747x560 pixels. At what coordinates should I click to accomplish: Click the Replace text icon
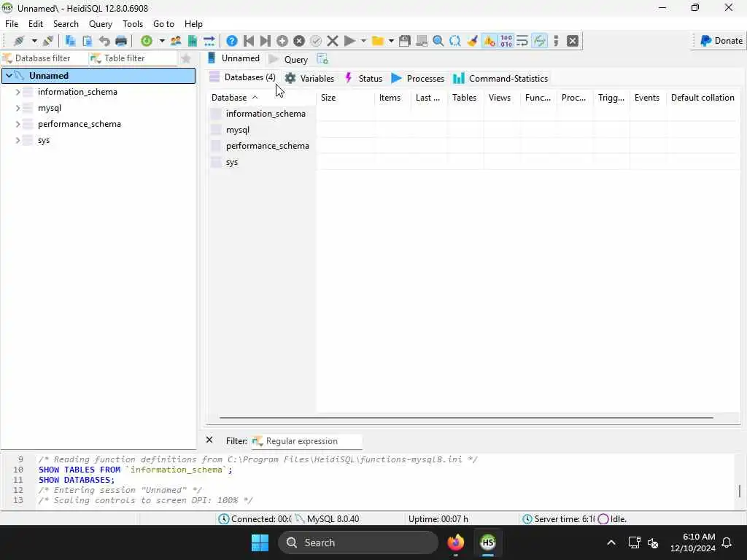tap(455, 41)
